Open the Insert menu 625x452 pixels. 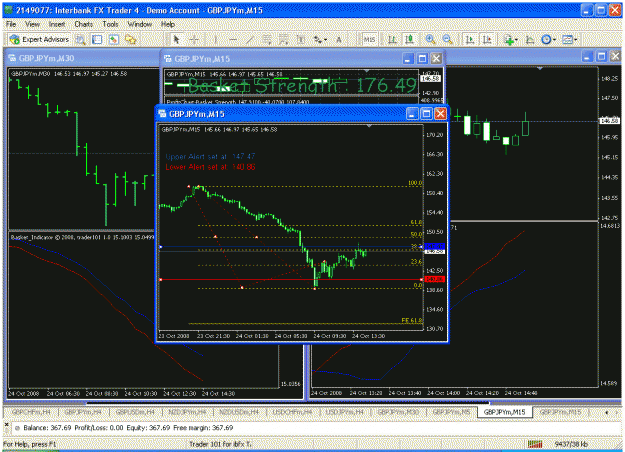pos(57,24)
